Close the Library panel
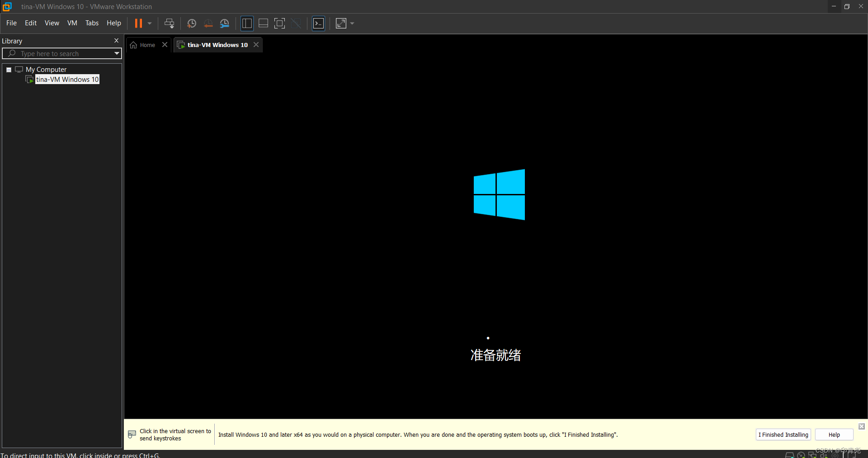Image resolution: width=868 pixels, height=458 pixels. (x=116, y=41)
